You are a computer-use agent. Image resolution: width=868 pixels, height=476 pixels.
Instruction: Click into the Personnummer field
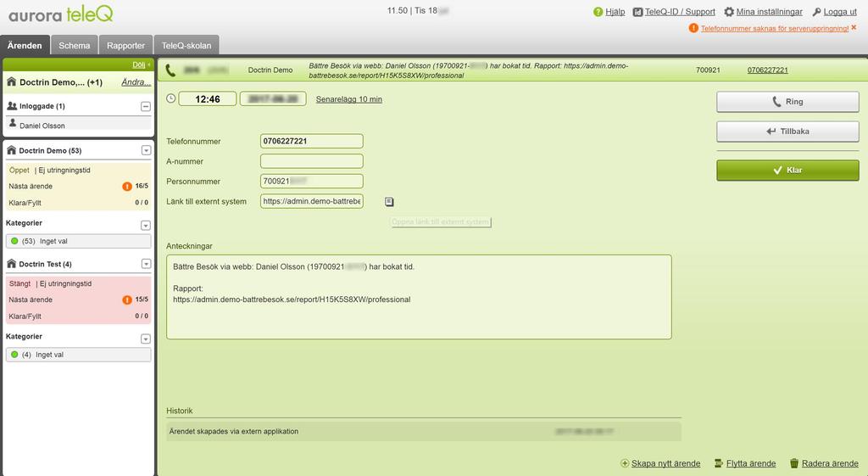312,182
